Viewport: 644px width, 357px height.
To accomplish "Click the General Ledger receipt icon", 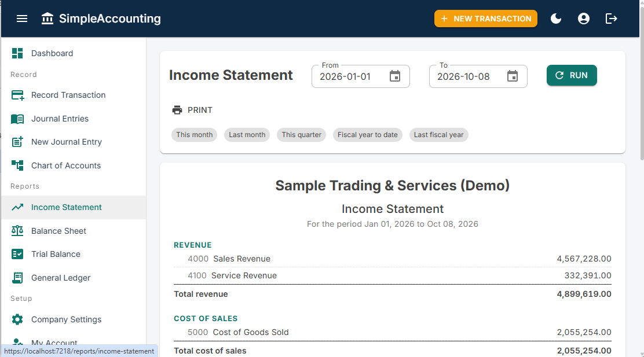I will [17, 278].
